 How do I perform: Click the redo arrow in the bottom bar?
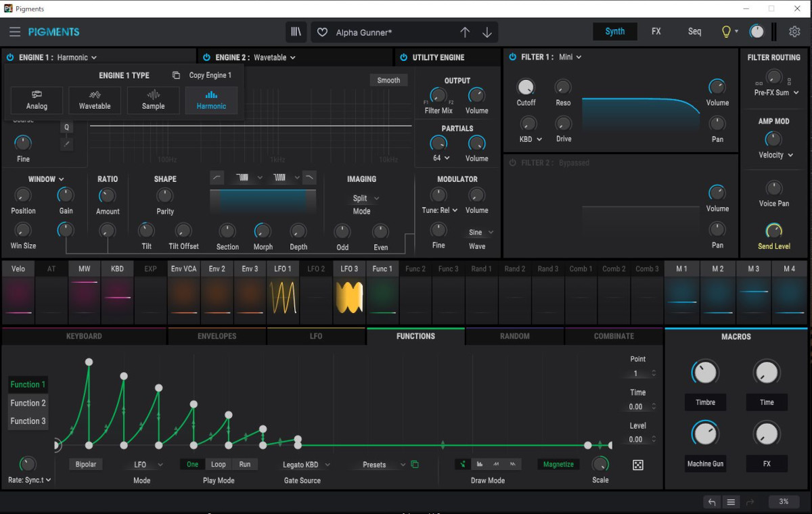tap(750, 502)
